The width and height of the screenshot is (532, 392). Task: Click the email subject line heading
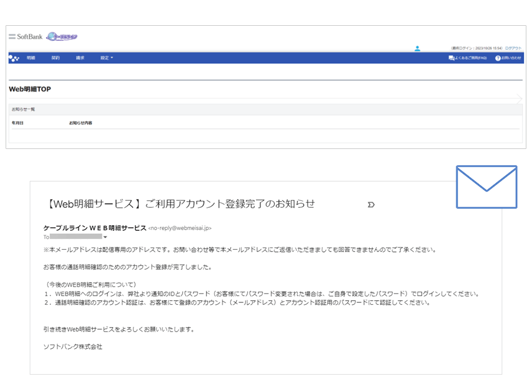179,204
